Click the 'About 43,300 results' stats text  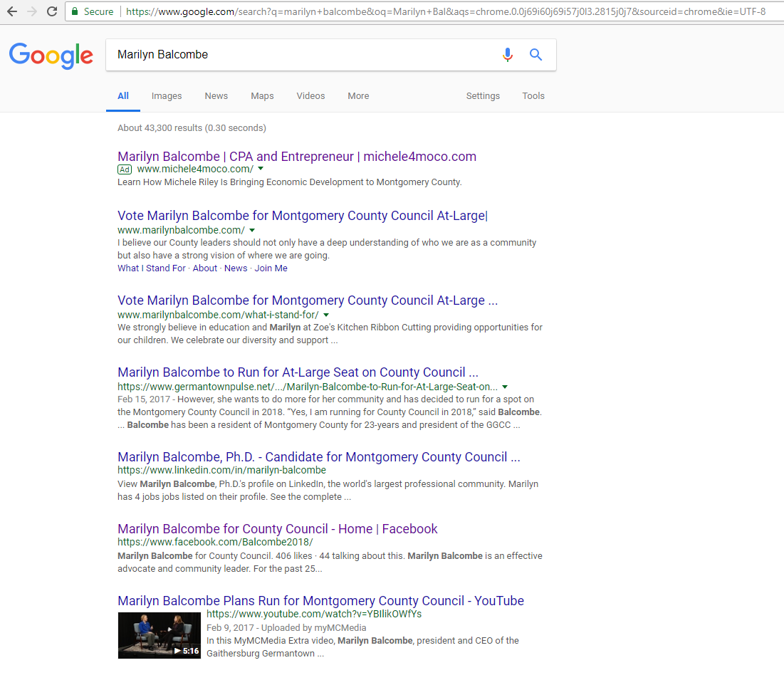tap(192, 128)
